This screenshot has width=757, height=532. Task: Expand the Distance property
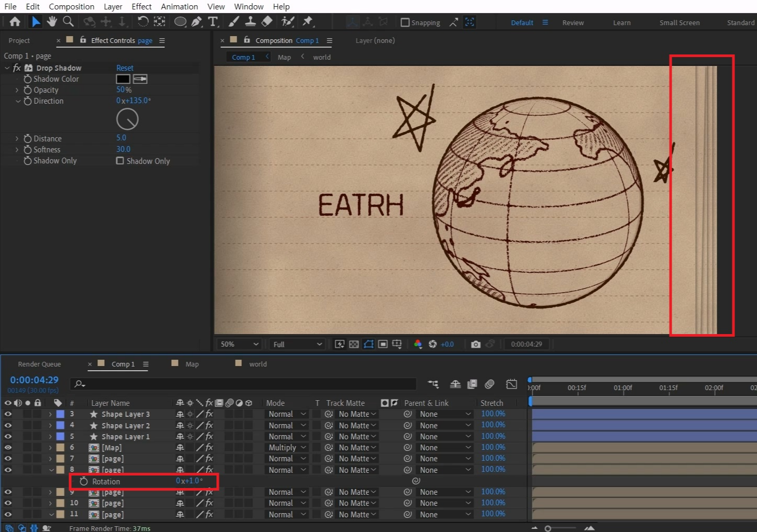point(17,139)
